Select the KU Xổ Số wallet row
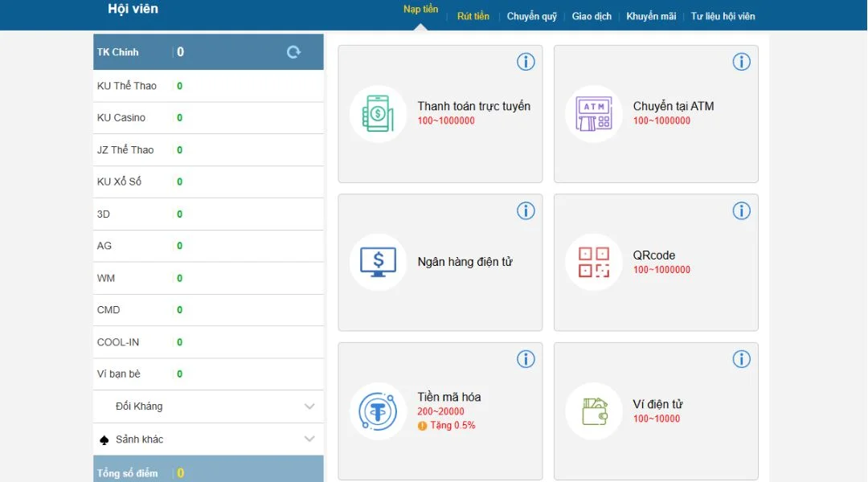This screenshot has height=482, width=868. coord(208,182)
